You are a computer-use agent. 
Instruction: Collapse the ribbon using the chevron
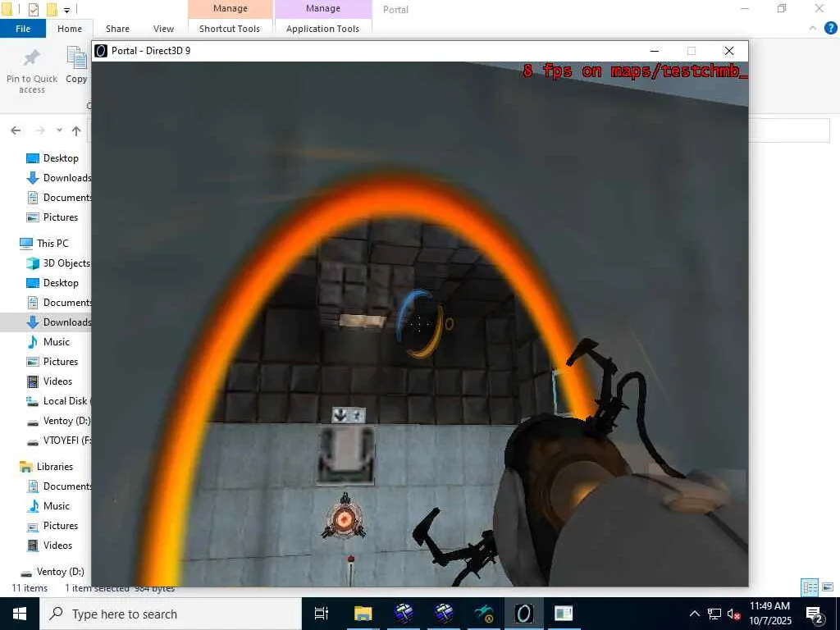(813, 28)
